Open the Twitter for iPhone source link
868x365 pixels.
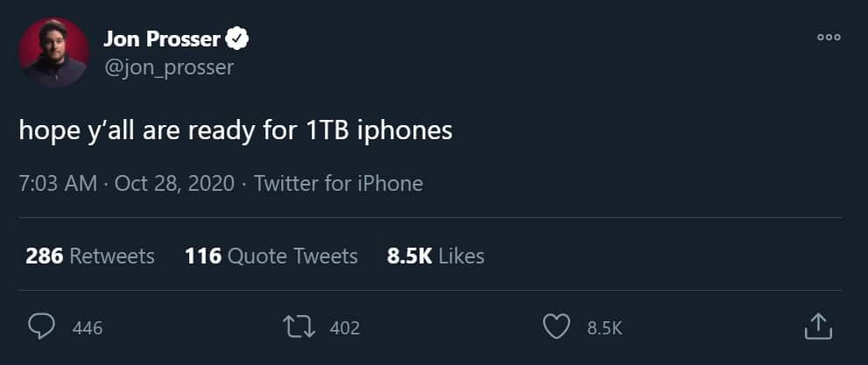(x=338, y=184)
